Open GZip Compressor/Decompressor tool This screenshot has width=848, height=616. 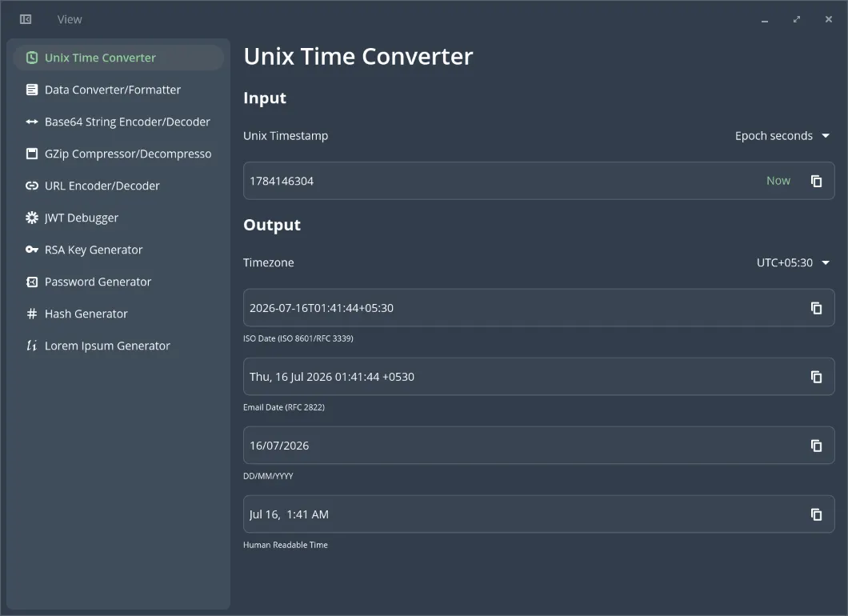point(118,154)
